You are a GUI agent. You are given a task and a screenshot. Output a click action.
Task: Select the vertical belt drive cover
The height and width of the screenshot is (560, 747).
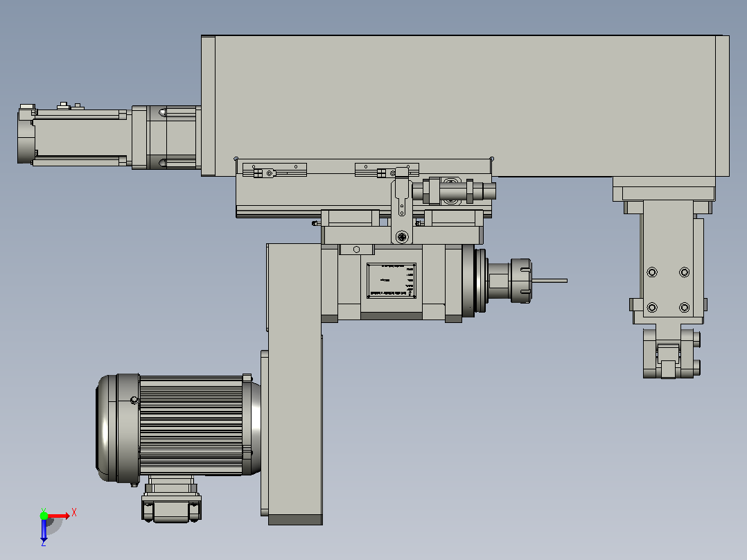295,384
